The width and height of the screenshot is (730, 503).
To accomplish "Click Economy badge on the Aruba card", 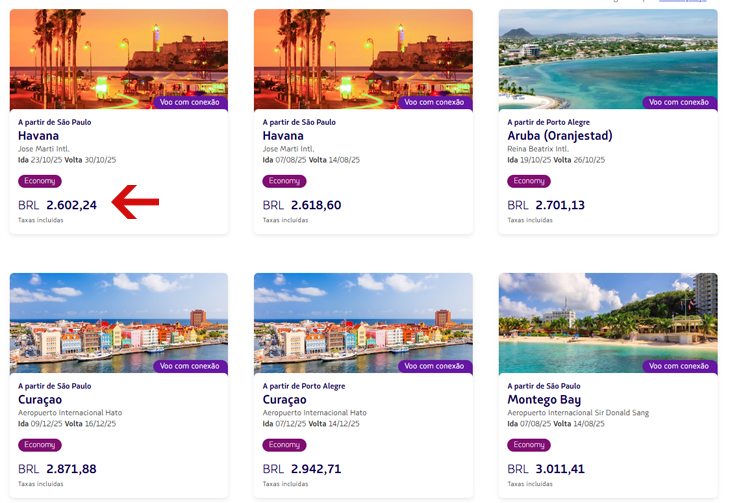I will pos(529,181).
